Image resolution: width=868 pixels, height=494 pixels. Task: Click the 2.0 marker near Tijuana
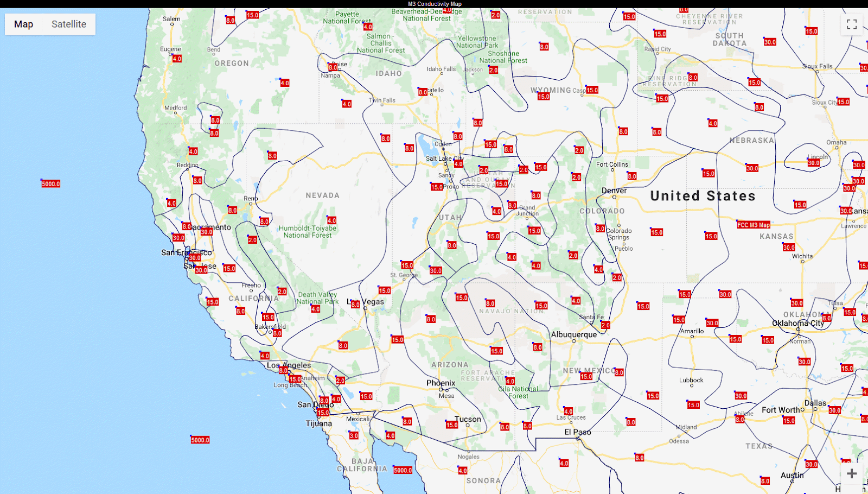341,381
